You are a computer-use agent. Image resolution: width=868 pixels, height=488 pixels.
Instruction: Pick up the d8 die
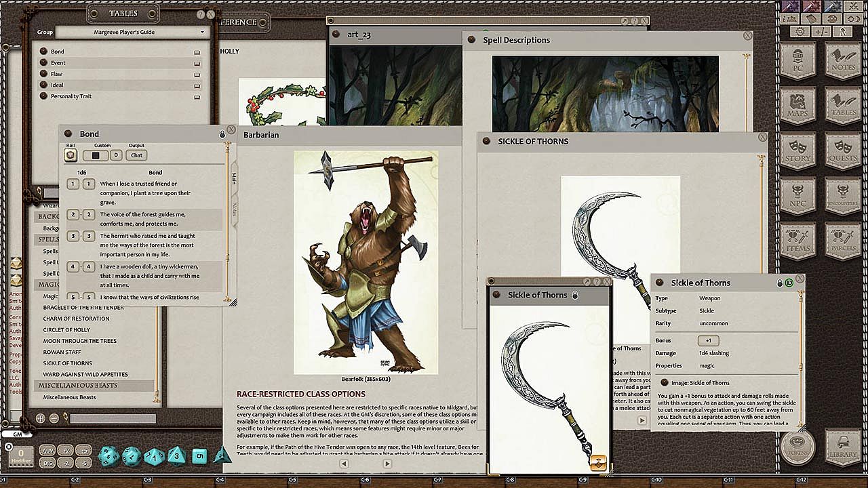pos(176,455)
